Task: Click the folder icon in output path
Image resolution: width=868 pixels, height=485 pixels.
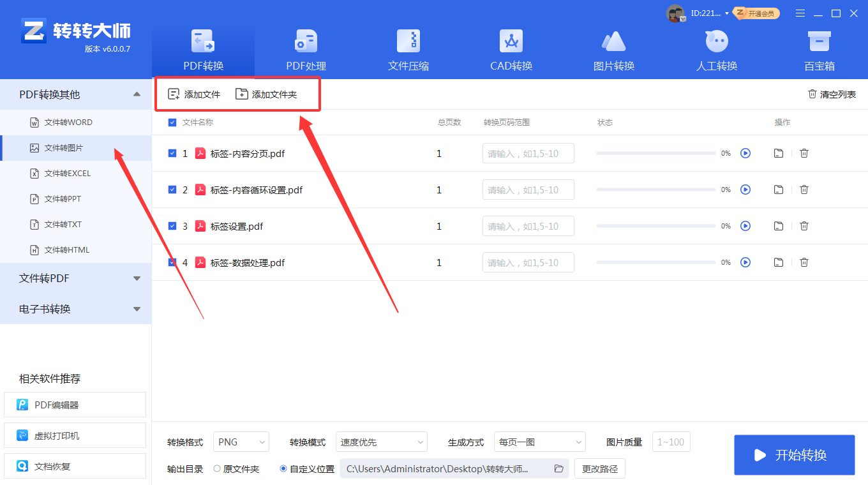Action: pos(559,469)
